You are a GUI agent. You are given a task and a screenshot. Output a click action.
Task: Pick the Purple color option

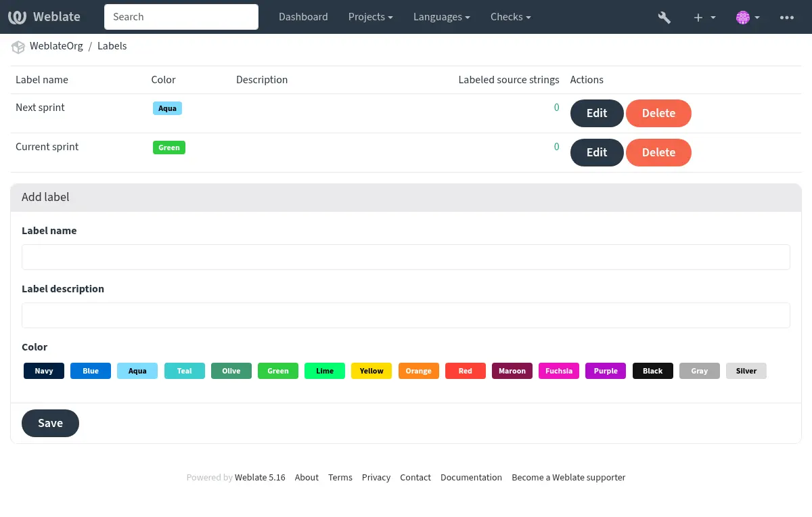point(606,371)
